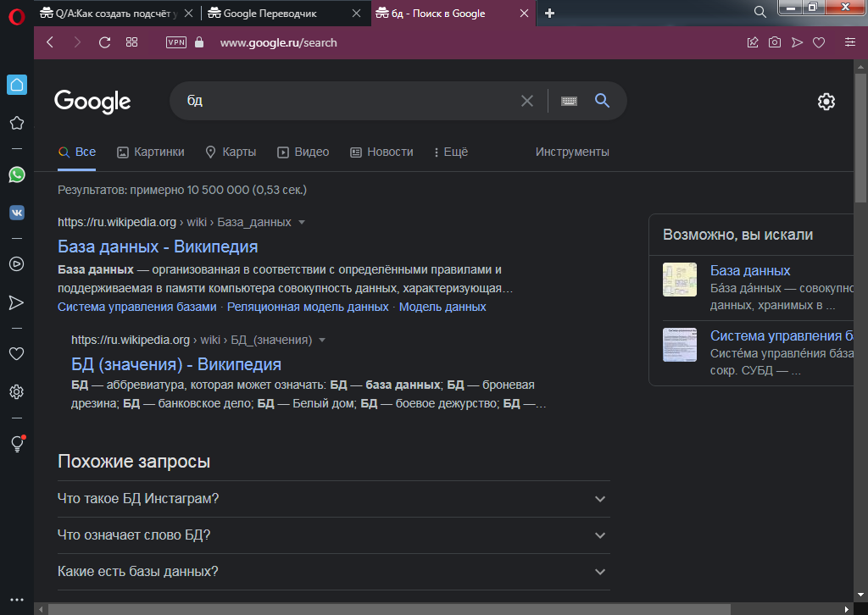Image resolution: width=868 pixels, height=615 pixels.
Task: Expand Какие есть базы данных question
Action: pyautogui.click(x=334, y=572)
